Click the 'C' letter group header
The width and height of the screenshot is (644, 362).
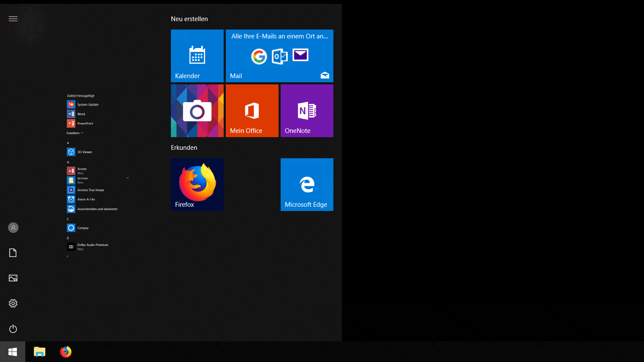(x=68, y=219)
